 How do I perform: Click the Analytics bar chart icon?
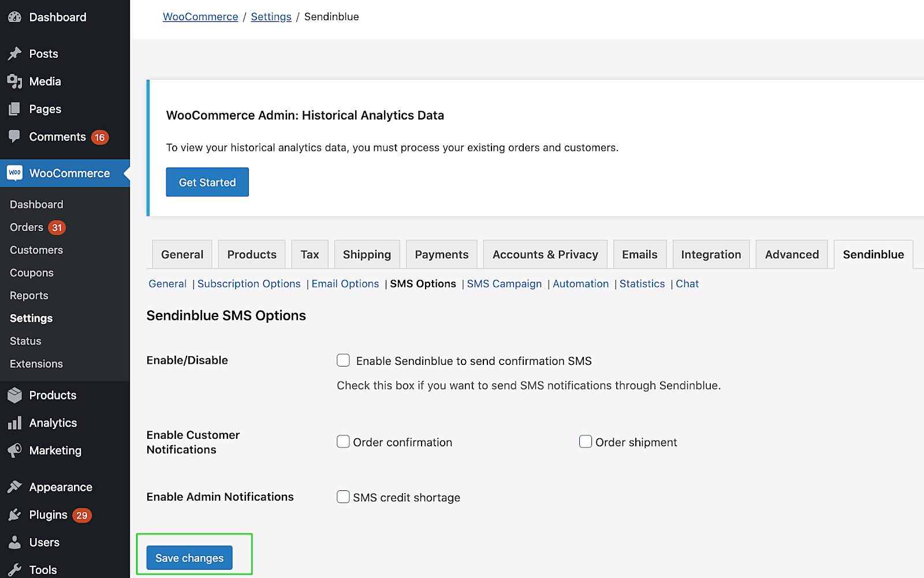coord(14,423)
